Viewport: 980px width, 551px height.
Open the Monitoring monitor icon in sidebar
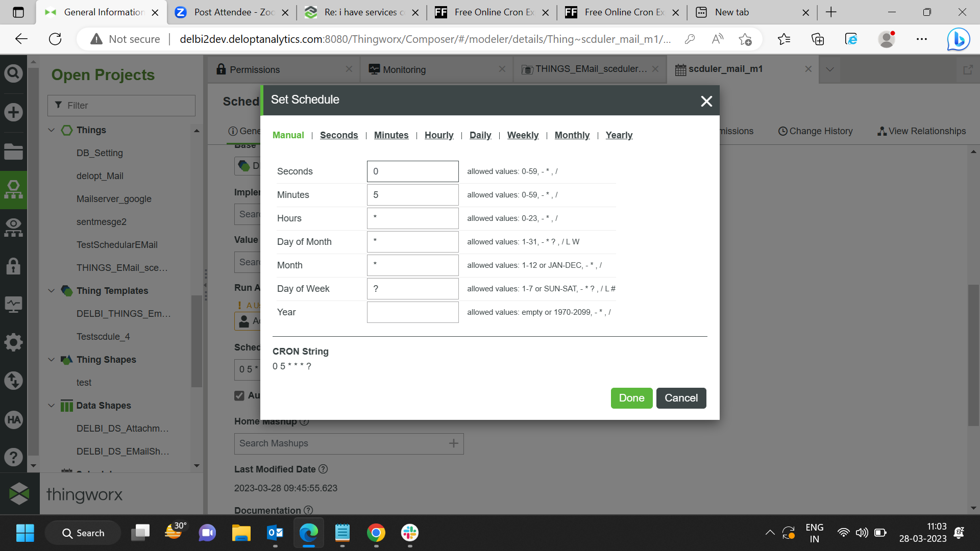[x=13, y=304]
